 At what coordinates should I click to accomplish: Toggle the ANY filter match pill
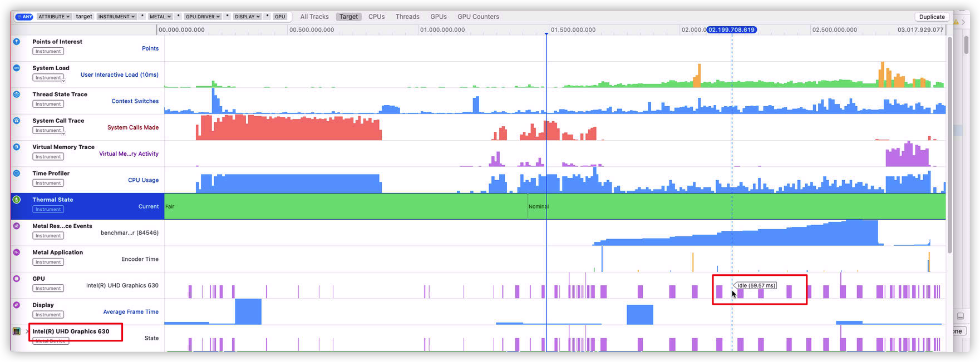(24, 17)
